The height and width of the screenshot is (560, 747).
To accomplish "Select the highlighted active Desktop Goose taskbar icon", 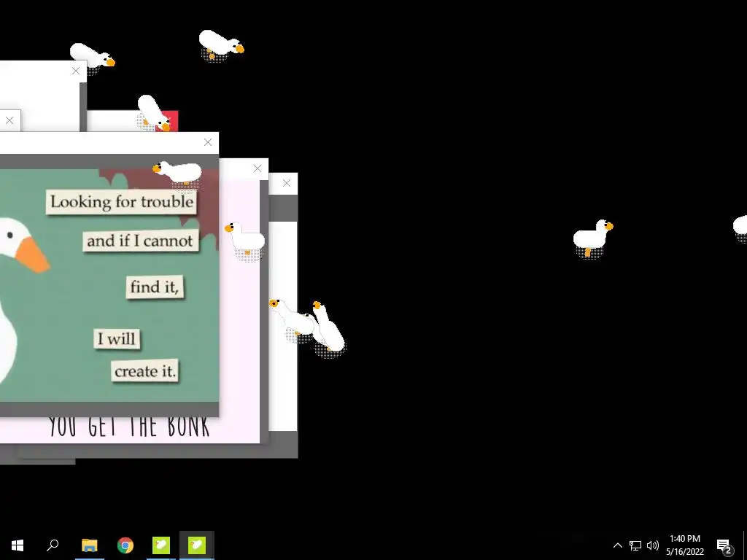I will coord(197,545).
